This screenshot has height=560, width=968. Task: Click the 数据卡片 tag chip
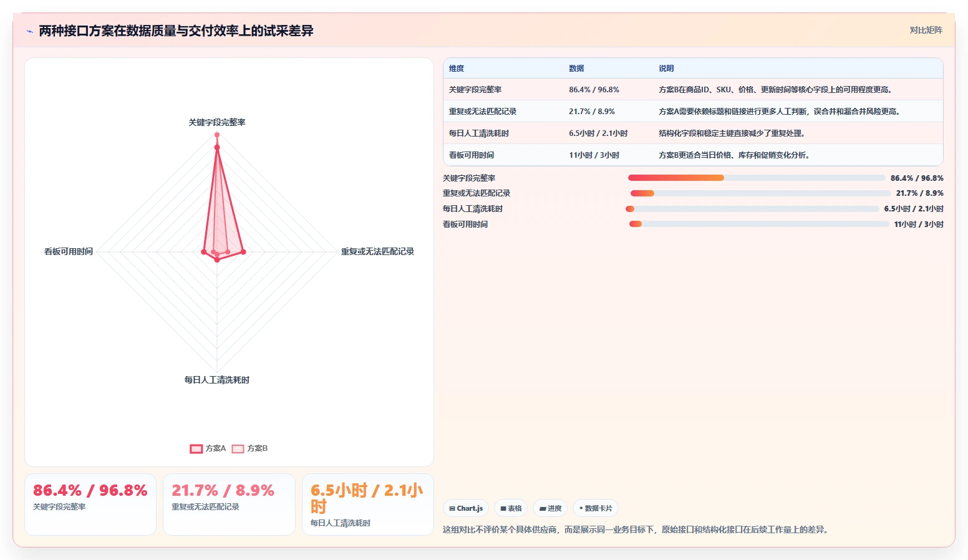pyautogui.click(x=596, y=508)
